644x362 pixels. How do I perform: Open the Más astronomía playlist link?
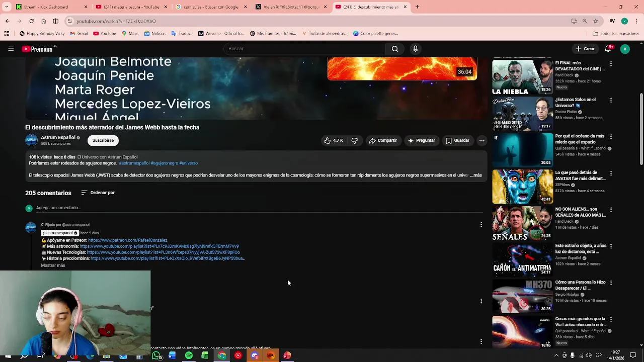tap(159, 246)
